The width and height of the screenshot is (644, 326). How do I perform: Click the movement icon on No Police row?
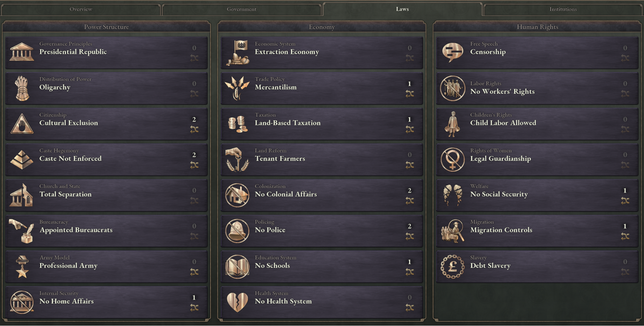tap(410, 237)
